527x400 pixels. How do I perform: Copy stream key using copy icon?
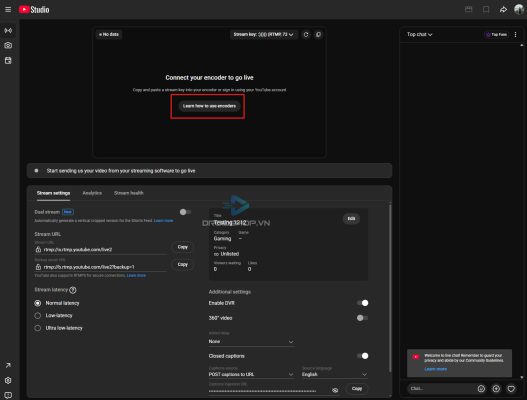(x=318, y=34)
